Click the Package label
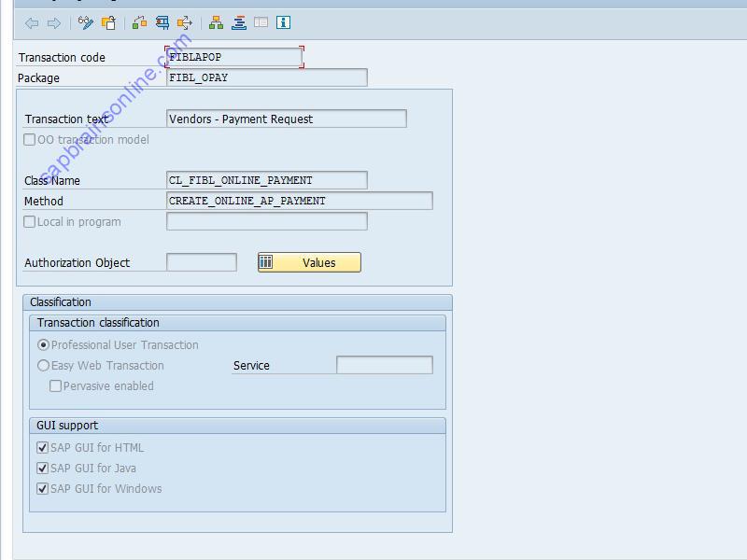The width and height of the screenshot is (747, 560). (38, 78)
